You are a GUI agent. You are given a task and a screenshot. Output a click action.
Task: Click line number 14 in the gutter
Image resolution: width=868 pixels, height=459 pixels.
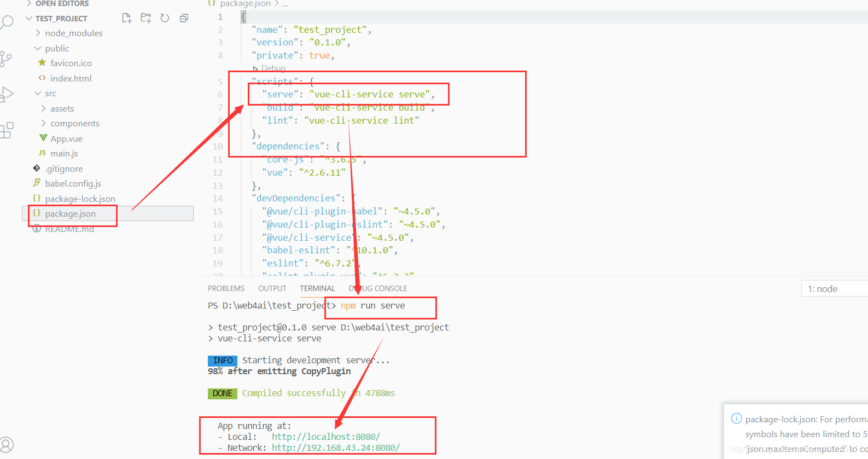(218, 198)
